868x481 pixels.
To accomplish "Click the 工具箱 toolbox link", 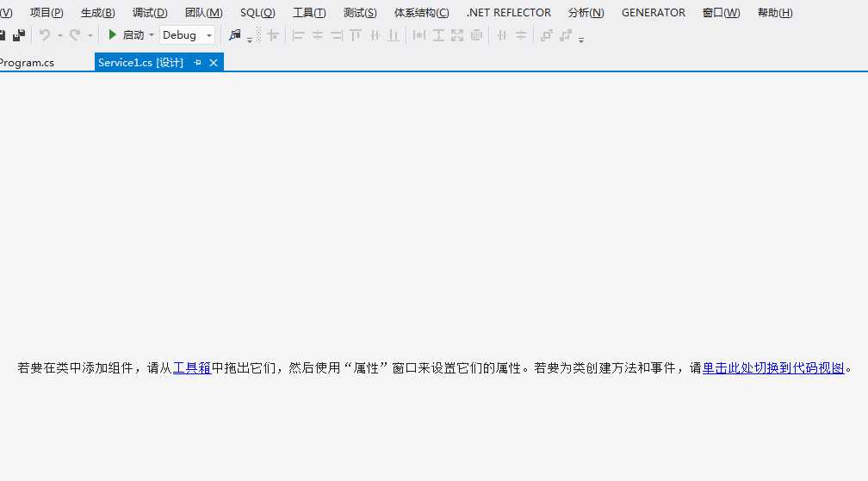I will (x=192, y=367).
